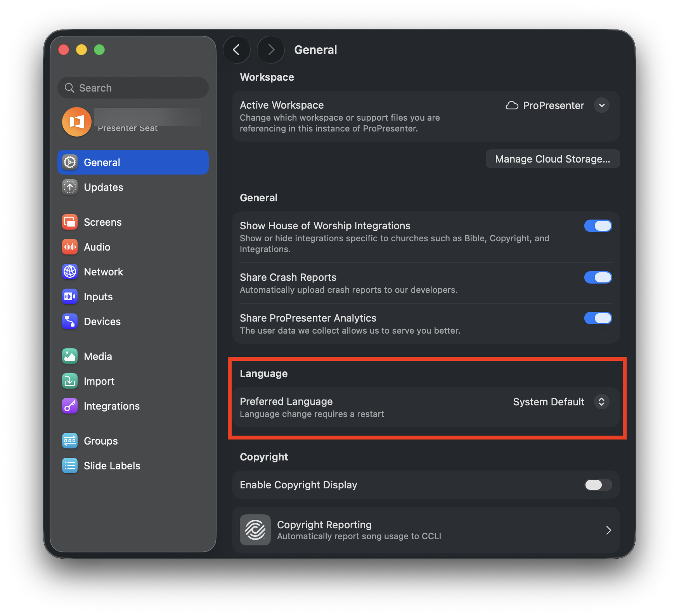
Task: Open Screens settings via its sidebar icon
Action: 70,222
